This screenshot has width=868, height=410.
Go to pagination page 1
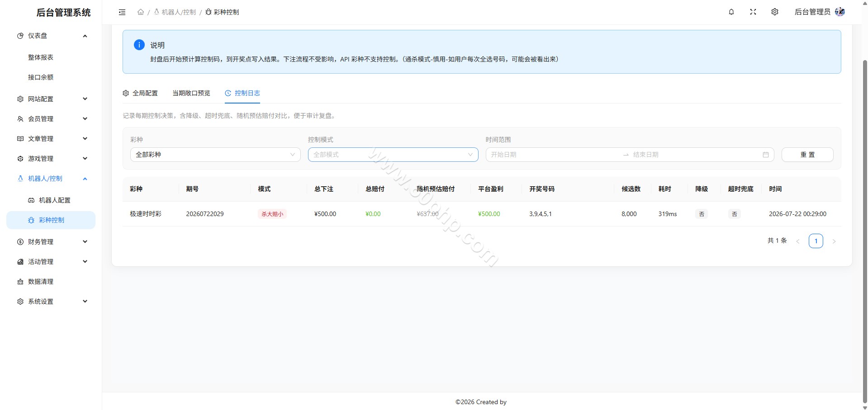click(816, 241)
